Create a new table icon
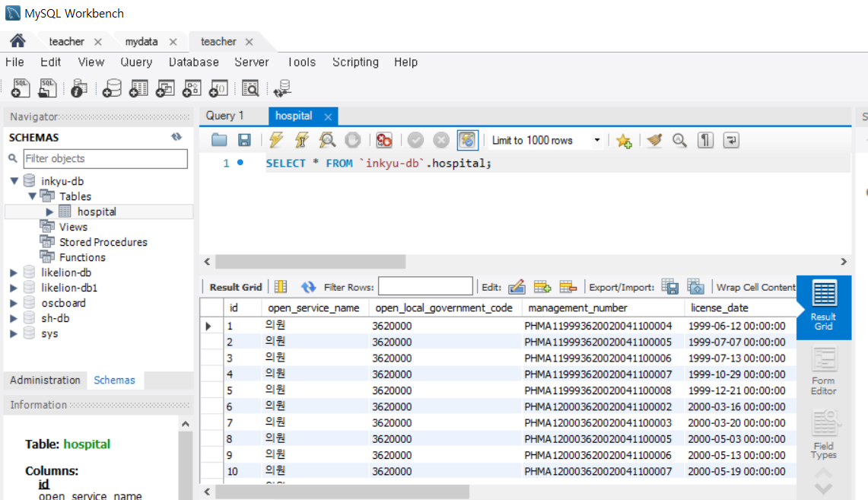 [138, 88]
